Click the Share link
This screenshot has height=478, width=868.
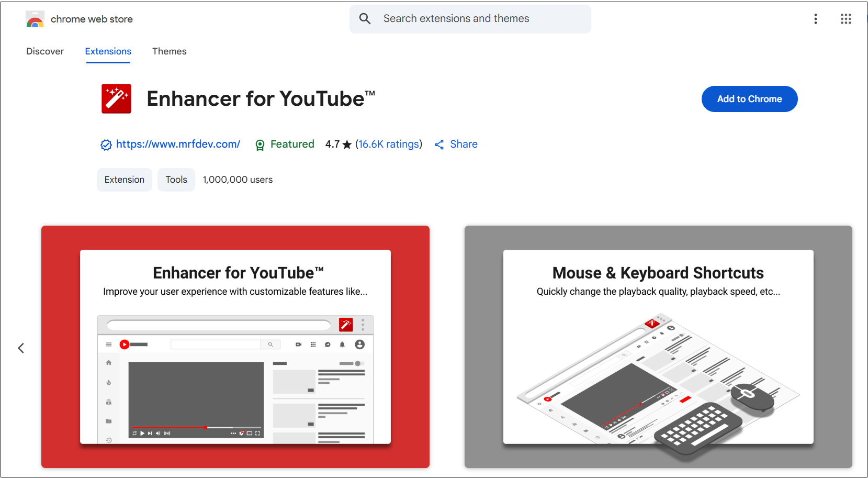(464, 144)
